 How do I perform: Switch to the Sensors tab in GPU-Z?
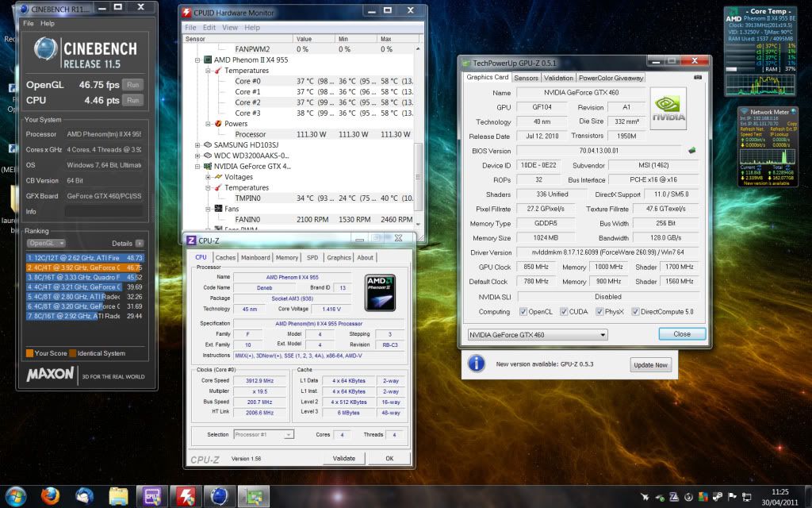[x=526, y=78]
